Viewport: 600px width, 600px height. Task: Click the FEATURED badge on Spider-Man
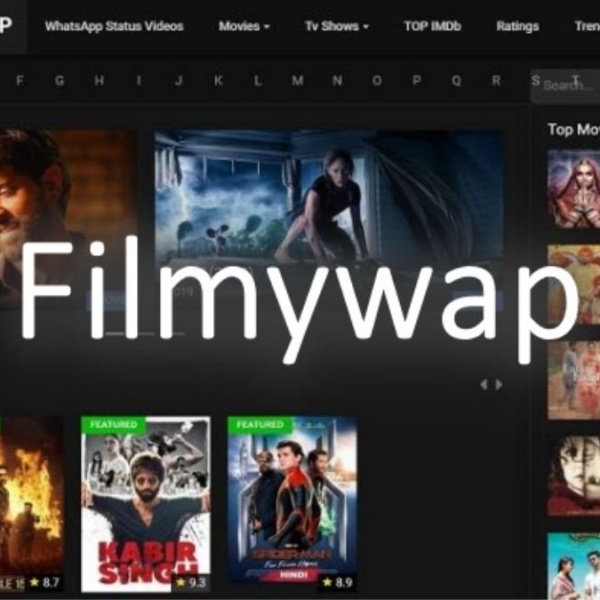[x=260, y=425]
